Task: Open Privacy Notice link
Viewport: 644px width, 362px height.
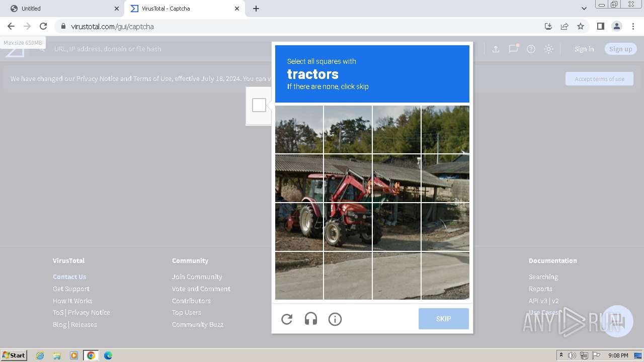Action: (89, 312)
